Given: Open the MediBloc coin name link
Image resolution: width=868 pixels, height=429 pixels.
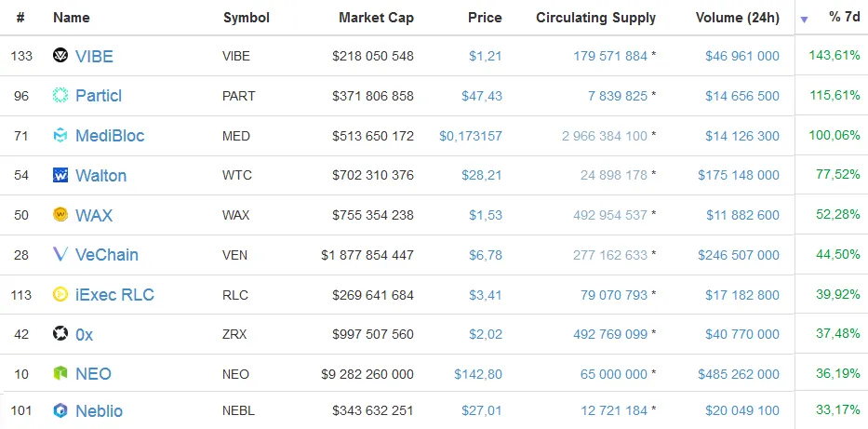Looking at the screenshot, I should (x=110, y=136).
